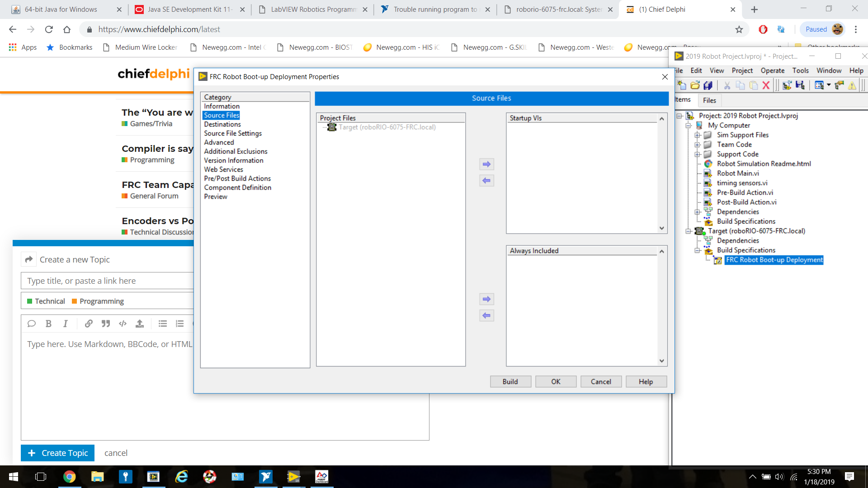
Task: Add to Always Included with the right arrow
Action: (486, 299)
